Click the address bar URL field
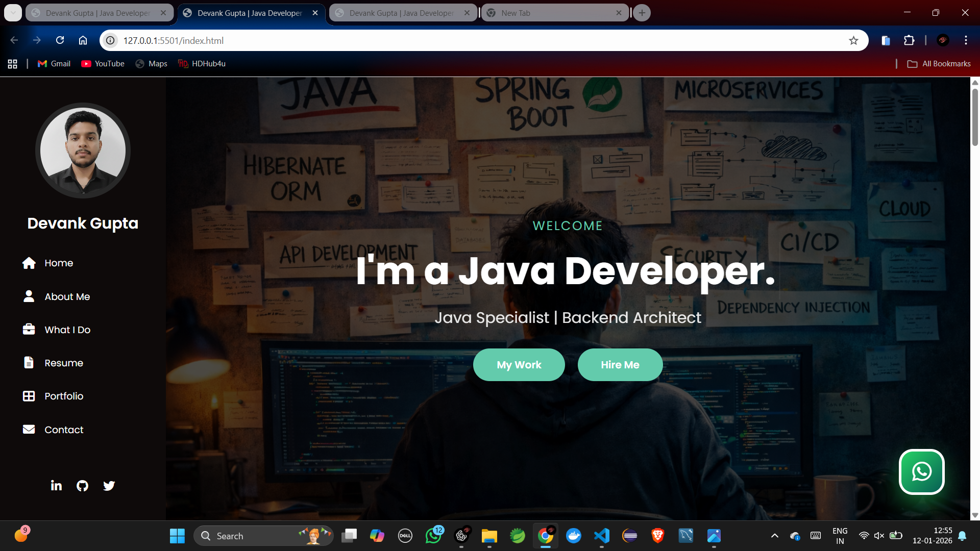Image resolution: width=980 pixels, height=551 pixels. coord(459,41)
